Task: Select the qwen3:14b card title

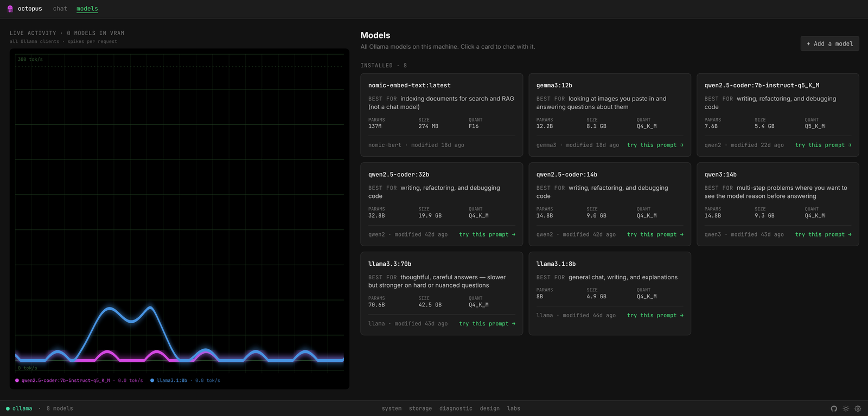Action: 720,175
